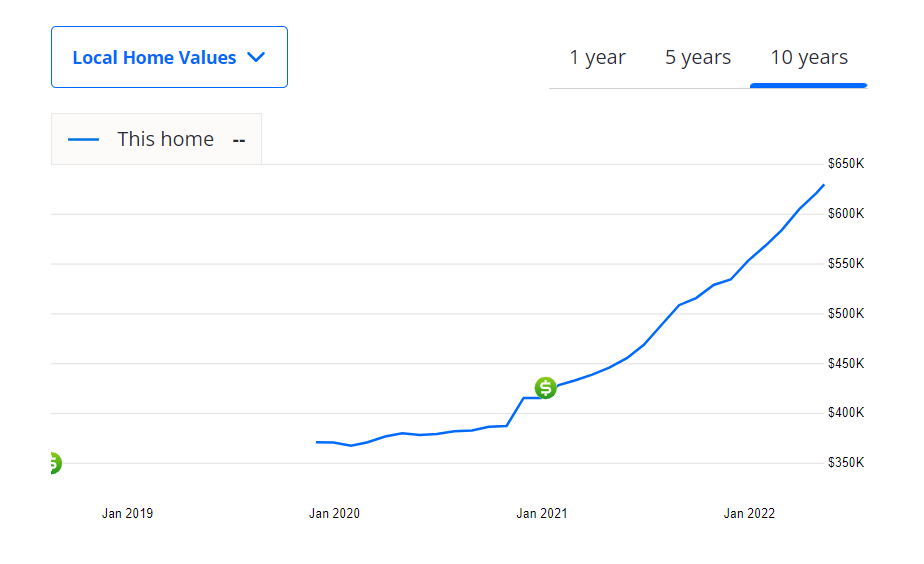Click the $400K axis label

pyautogui.click(x=845, y=413)
